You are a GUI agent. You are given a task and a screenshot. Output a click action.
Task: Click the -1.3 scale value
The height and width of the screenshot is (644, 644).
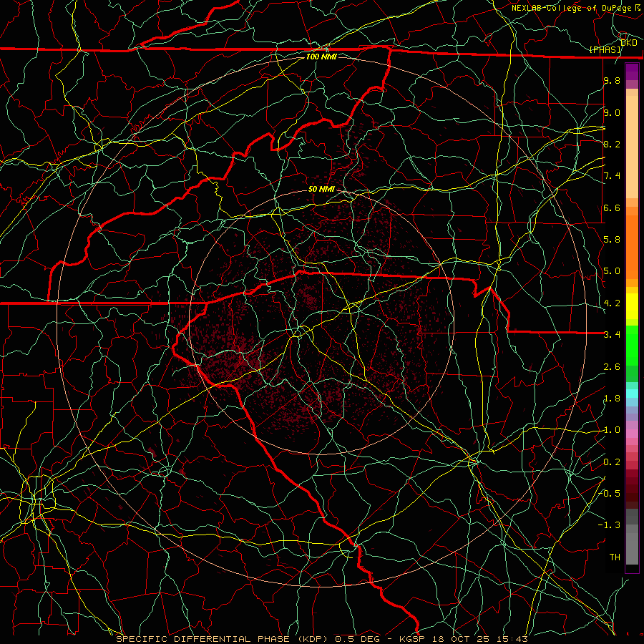coord(609,525)
